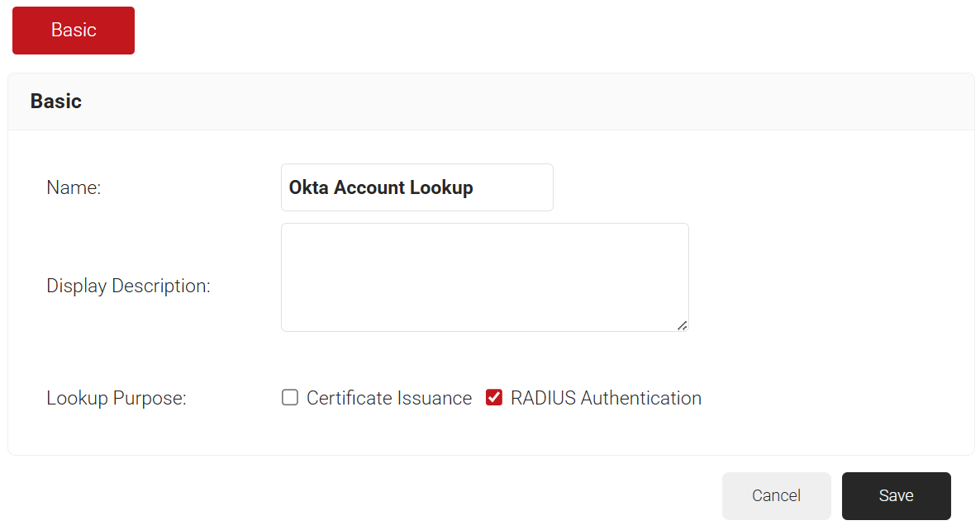Click the Display Description text area

click(x=484, y=277)
